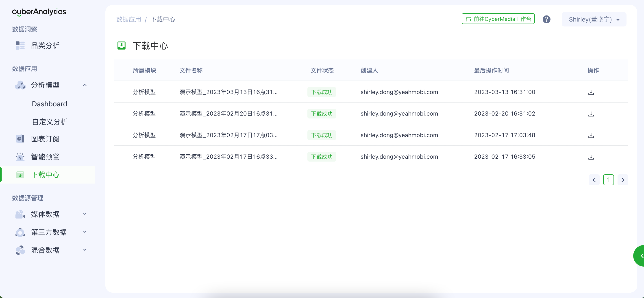Click the 数据应用 breadcrumb link
The width and height of the screenshot is (644, 298).
(128, 19)
